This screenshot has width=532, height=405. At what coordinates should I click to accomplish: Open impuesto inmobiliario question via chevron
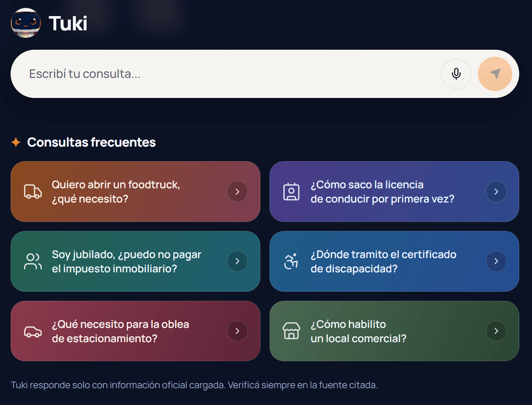point(237,261)
